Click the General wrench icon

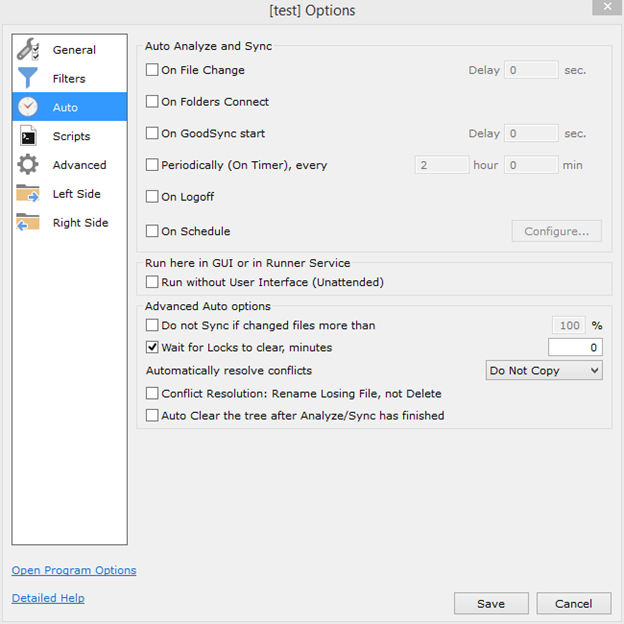[28, 49]
